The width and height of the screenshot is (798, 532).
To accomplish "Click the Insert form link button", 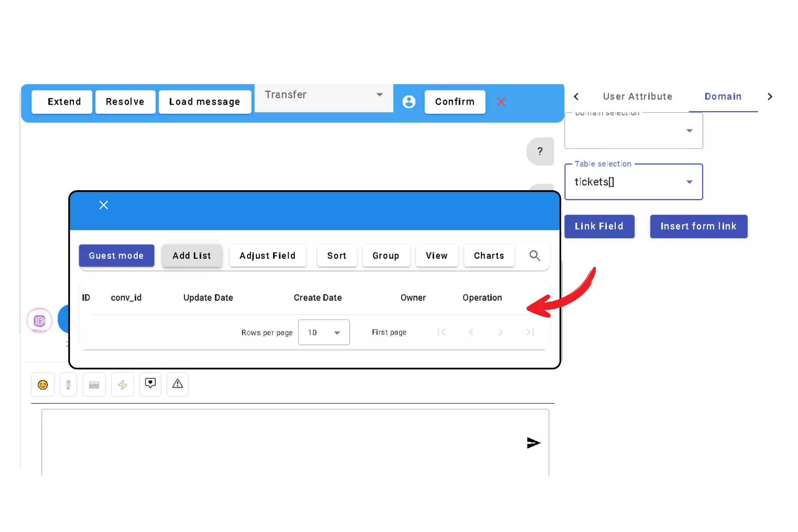I will coord(698,227).
